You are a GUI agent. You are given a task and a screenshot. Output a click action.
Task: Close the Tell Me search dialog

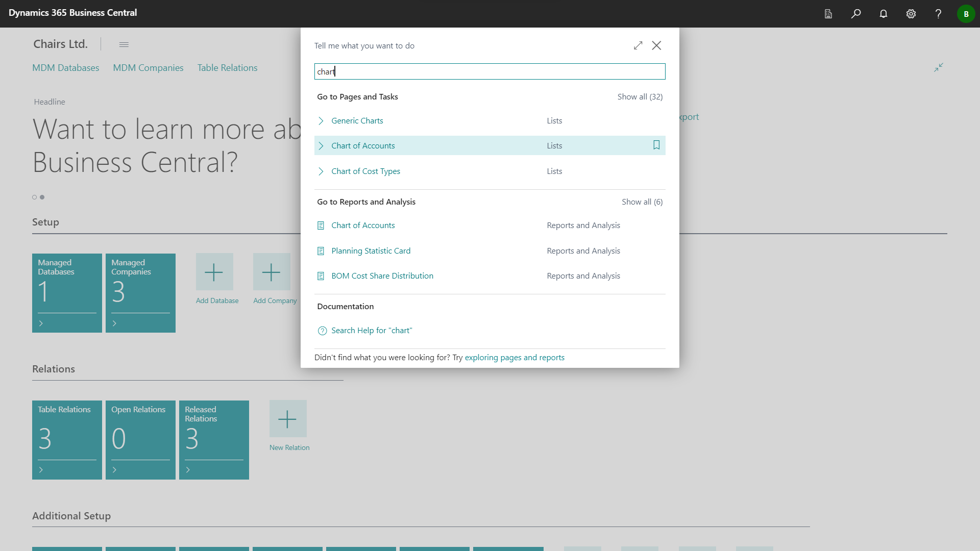point(656,45)
